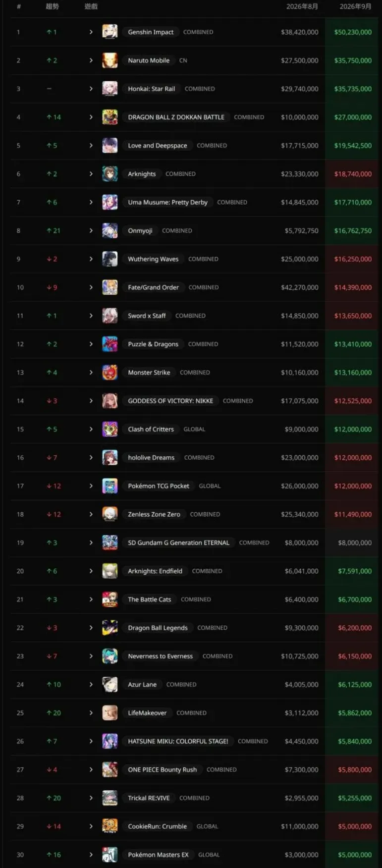Sort by the 2026年8月 column header
This screenshot has height=868, width=382.
(302, 6)
